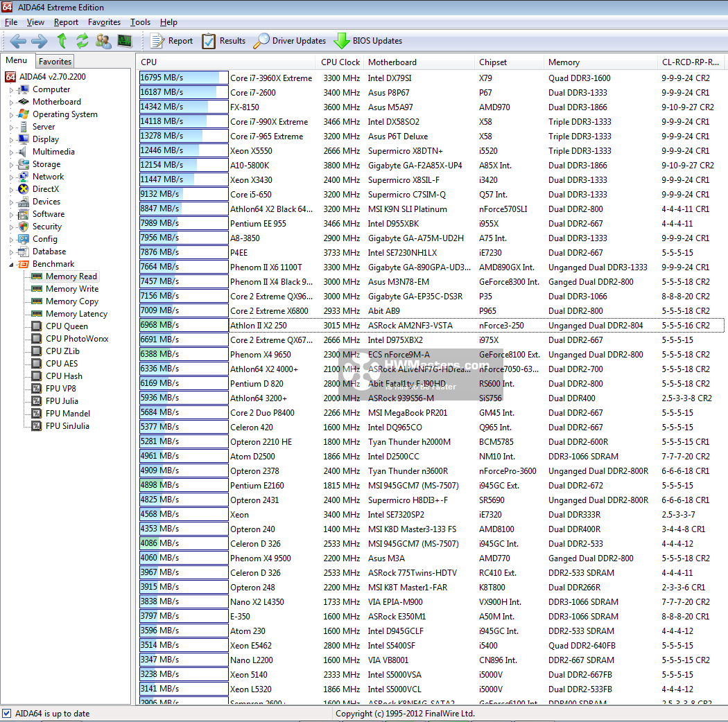Click the Security shield icon

[x=23, y=227]
